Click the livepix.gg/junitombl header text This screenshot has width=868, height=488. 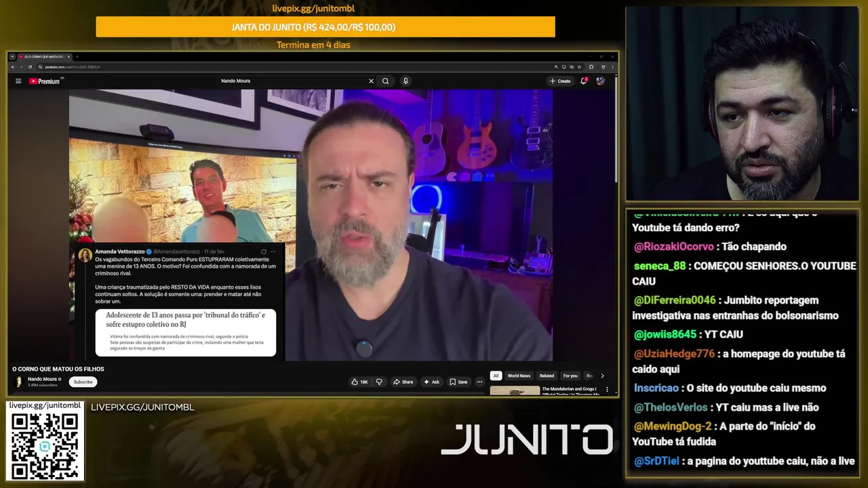(x=313, y=8)
